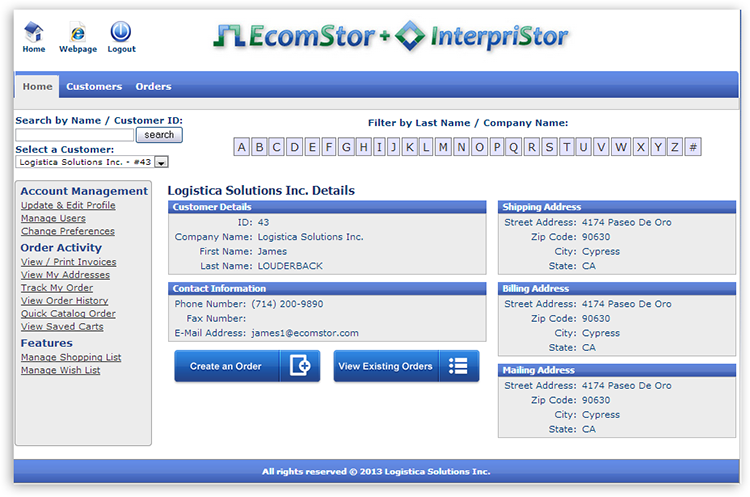This screenshot has height=497, width=750.
Task: Click the Logout power icon
Action: pyautogui.click(x=121, y=32)
